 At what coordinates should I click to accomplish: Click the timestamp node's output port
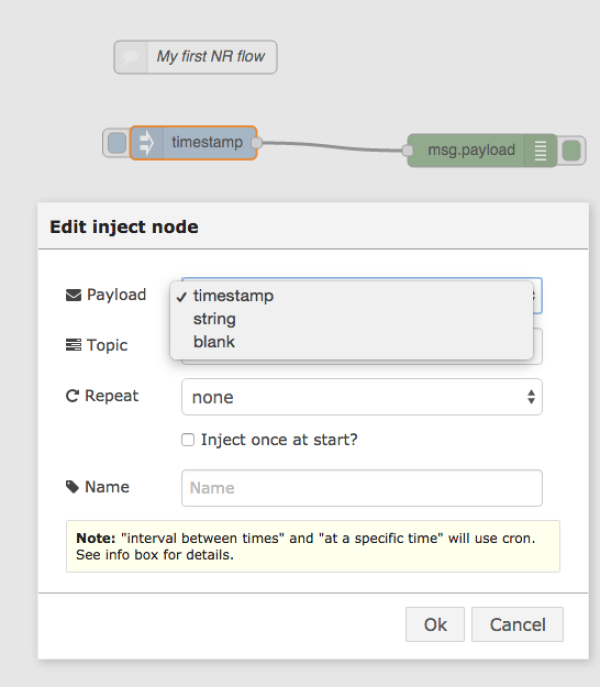[x=257, y=143]
